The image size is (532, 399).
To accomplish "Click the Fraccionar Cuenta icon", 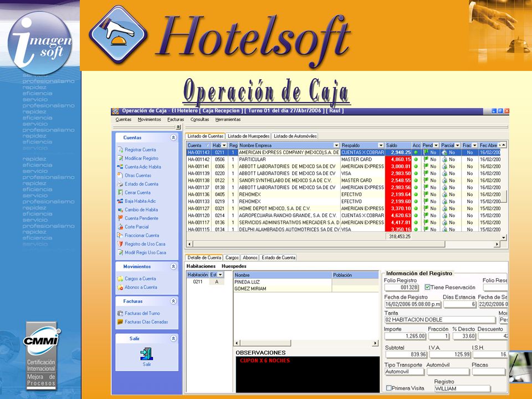I will click(120, 235).
